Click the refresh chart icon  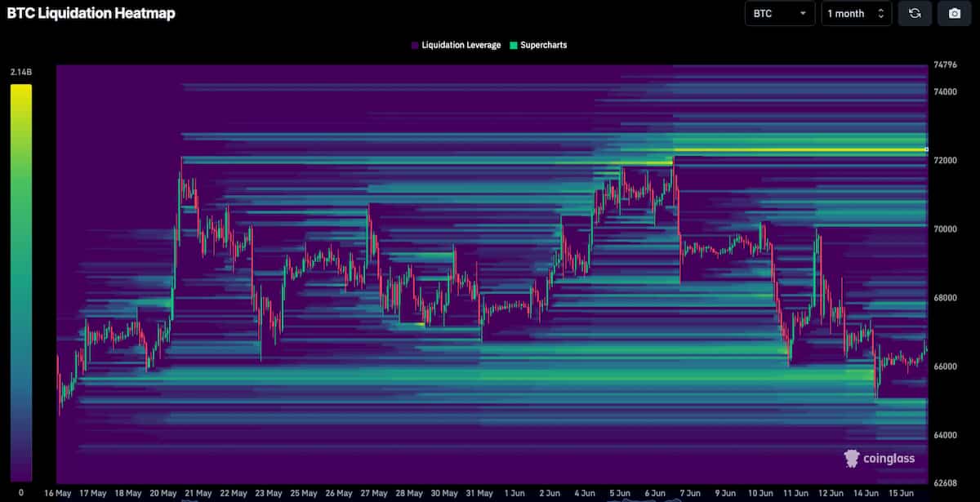(915, 14)
